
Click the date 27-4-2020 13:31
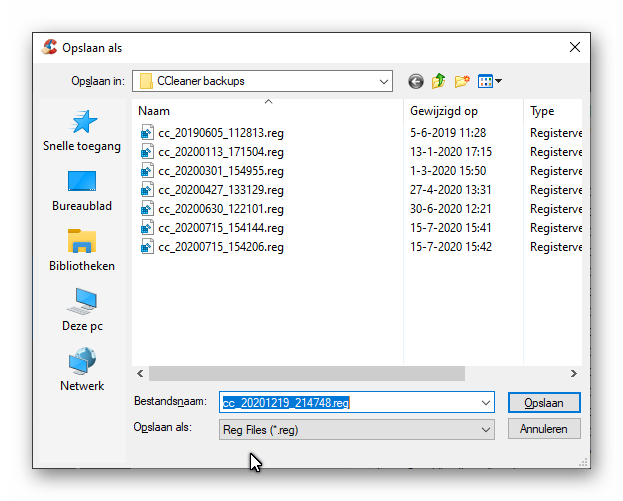click(x=451, y=190)
